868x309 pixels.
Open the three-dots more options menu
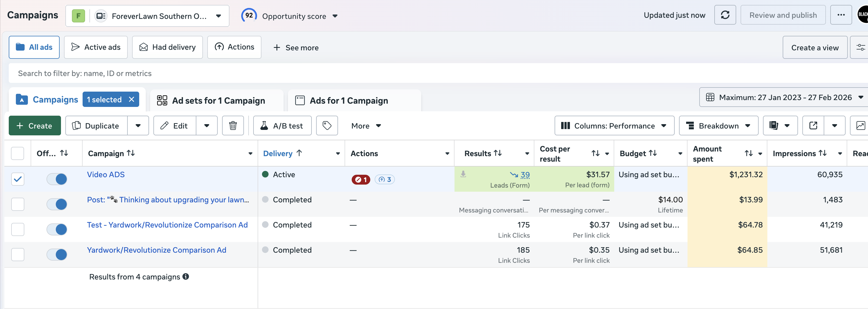point(841,15)
